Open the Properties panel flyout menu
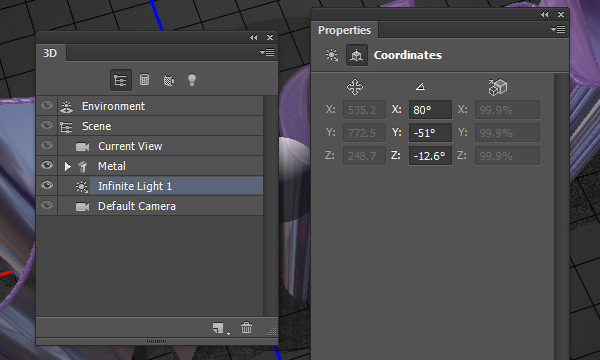 (558, 29)
